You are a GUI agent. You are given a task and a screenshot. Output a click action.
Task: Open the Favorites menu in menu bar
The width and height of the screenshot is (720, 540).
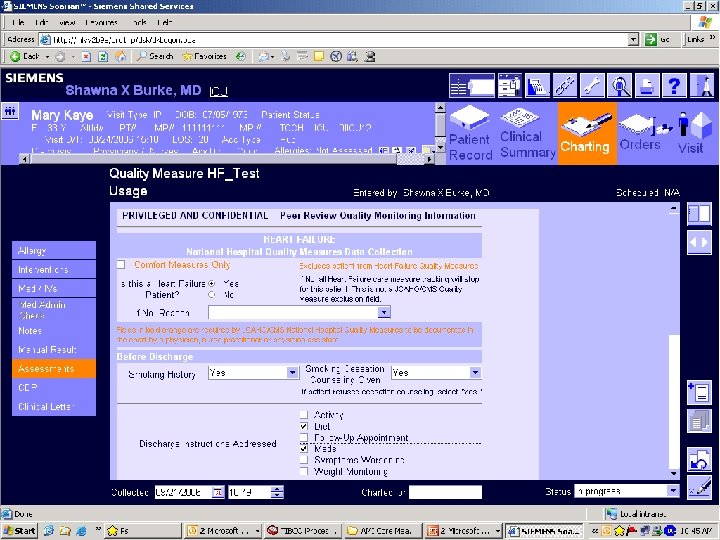[x=102, y=22]
